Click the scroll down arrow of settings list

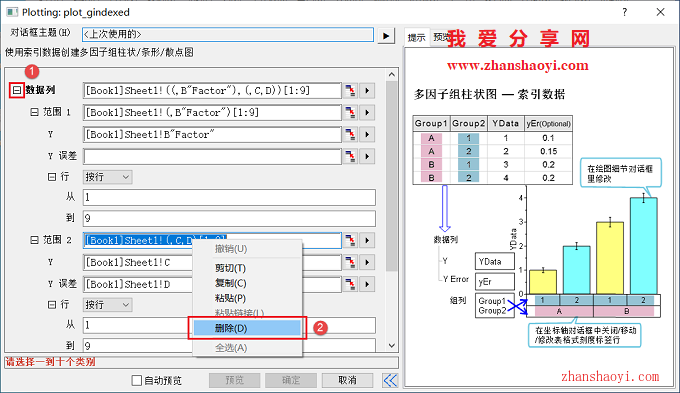point(392,346)
